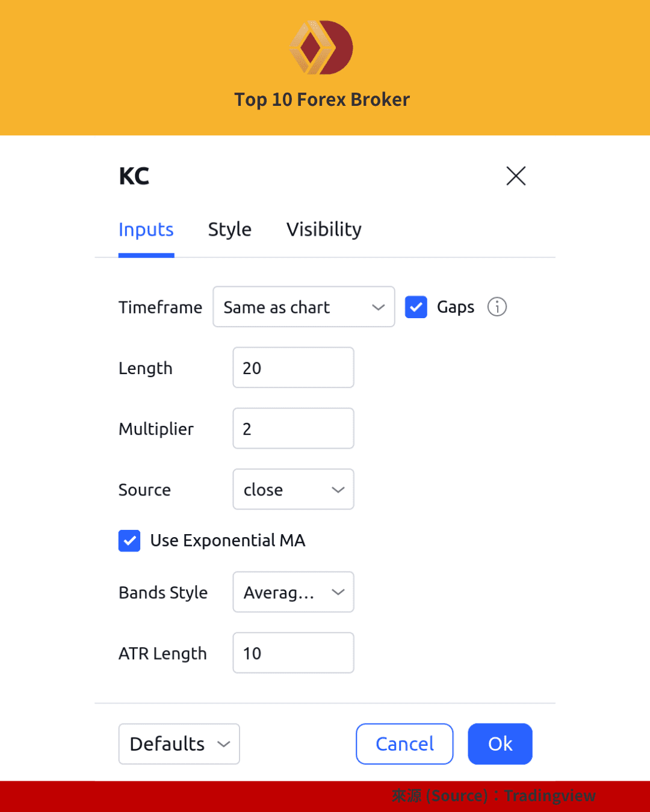Switch to the Inputs tab
The image size is (650, 812).
(x=146, y=230)
